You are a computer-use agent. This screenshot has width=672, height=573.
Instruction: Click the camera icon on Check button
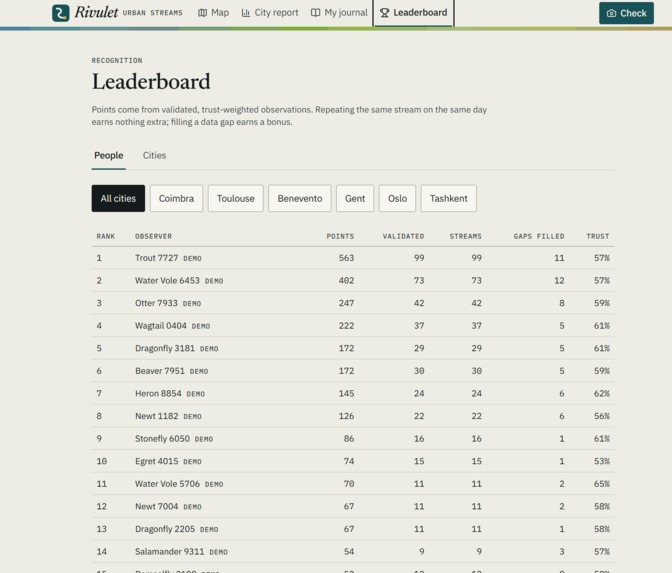(612, 13)
